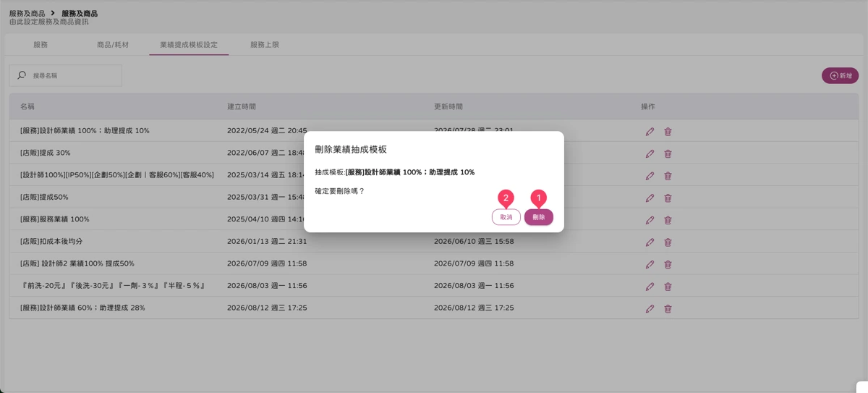Edit the [設計師100%][IP50%] template row
The width and height of the screenshot is (868, 393).
[650, 176]
